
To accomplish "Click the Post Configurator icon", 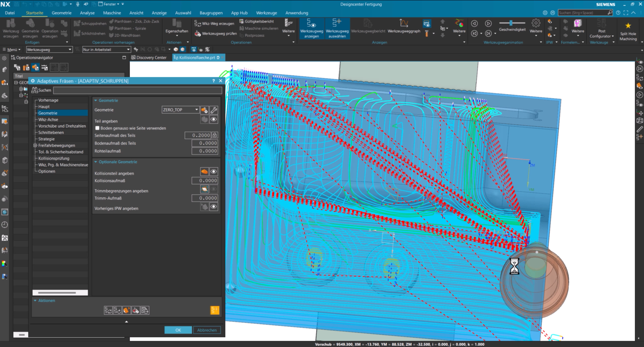I will pyautogui.click(x=602, y=23).
